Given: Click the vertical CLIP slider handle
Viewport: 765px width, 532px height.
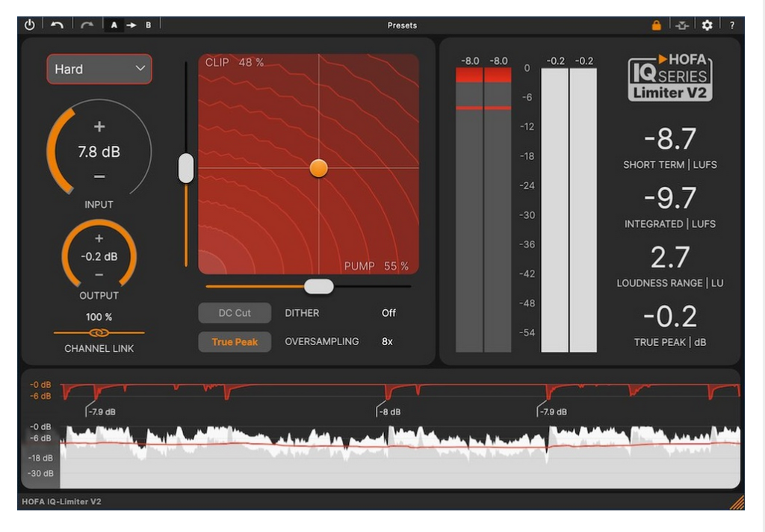Looking at the screenshot, I should click(186, 168).
